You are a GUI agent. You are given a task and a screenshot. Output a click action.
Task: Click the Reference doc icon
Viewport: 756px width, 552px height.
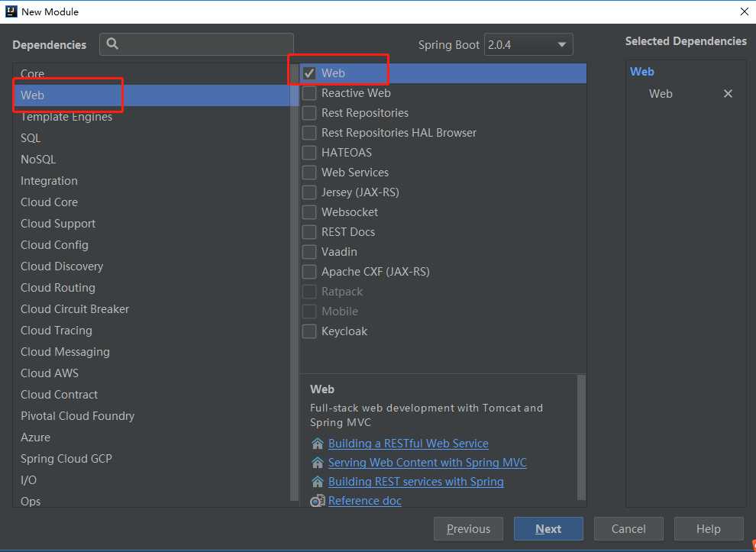point(317,501)
